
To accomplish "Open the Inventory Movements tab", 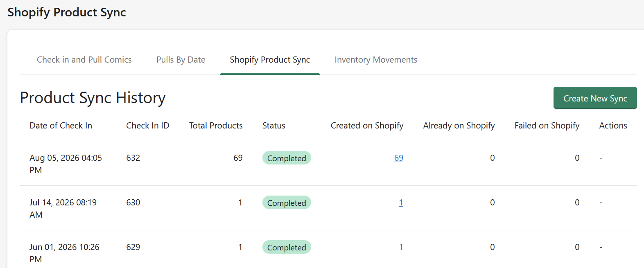I will (376, 60).
